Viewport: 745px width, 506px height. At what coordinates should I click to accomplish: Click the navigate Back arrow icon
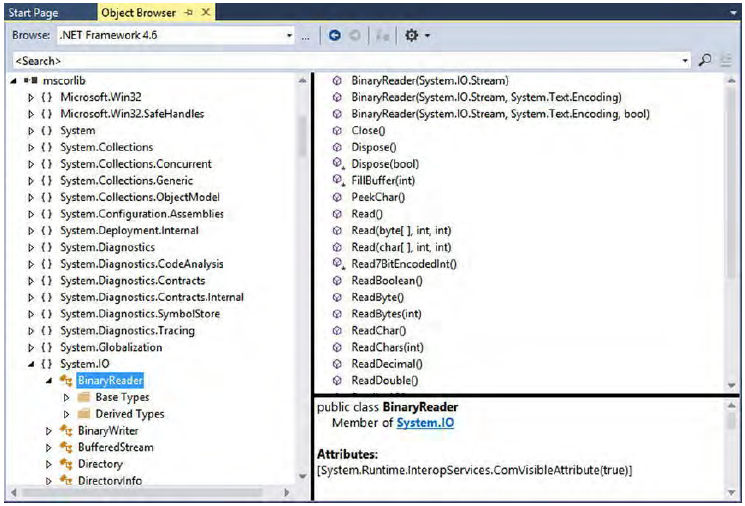tap(334, 35)
